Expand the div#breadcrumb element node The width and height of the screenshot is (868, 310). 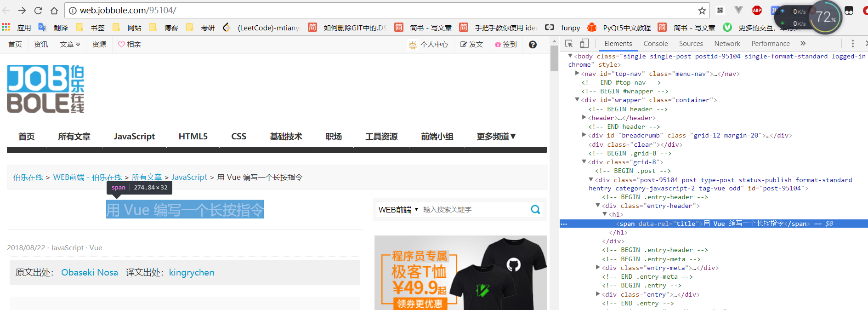tap(584, 135)
